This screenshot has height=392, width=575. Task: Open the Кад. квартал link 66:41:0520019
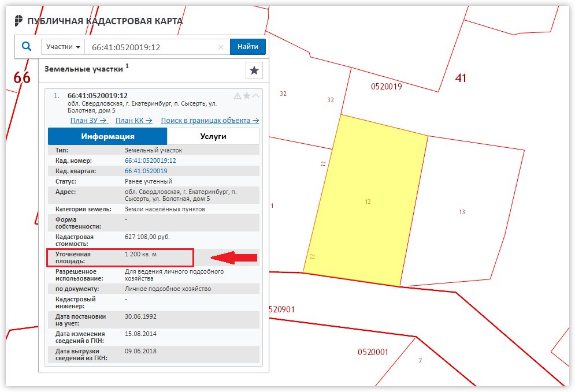pyautogui.click(x=146, y=171)
